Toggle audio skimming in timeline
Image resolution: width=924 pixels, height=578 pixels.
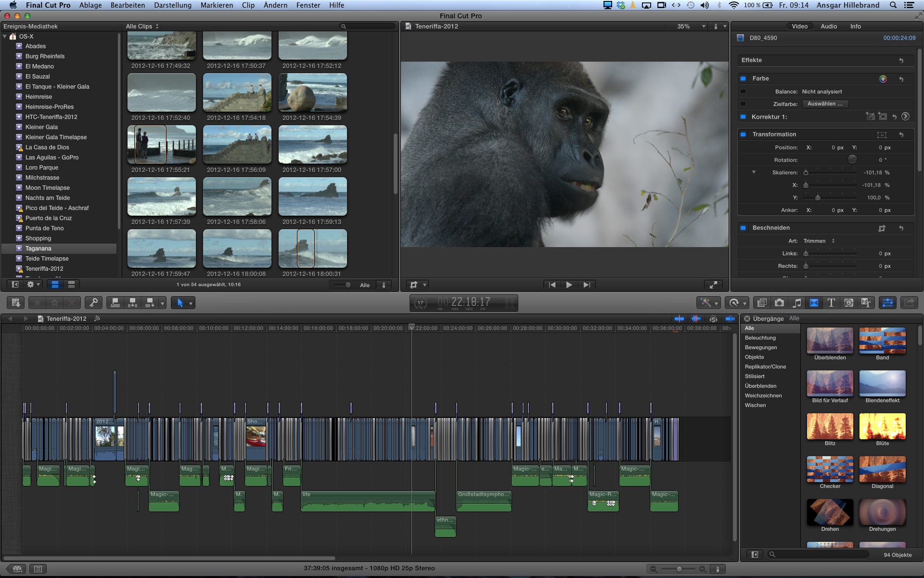[x=696, y=319]
